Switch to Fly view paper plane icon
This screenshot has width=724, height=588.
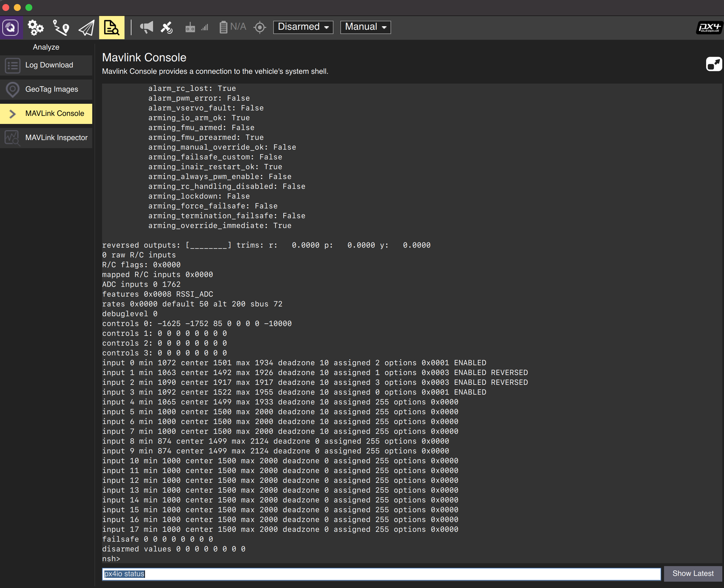coord(86,27)
